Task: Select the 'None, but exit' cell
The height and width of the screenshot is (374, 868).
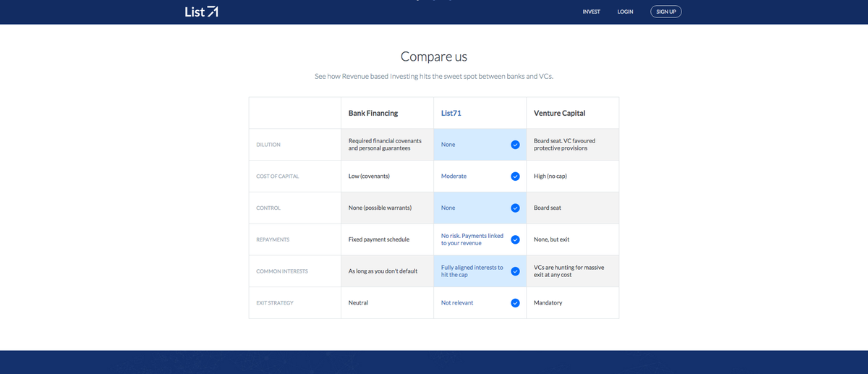Action: coord(572,239)
